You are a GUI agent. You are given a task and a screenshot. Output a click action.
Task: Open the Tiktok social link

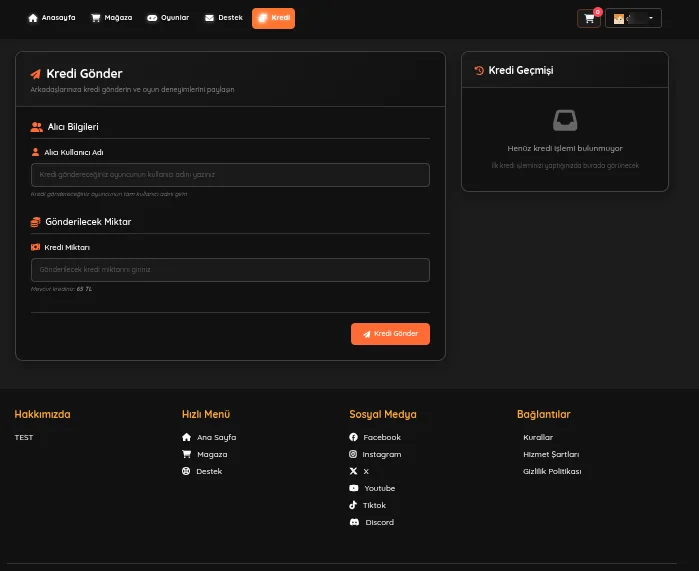click(x=374, y=505)
